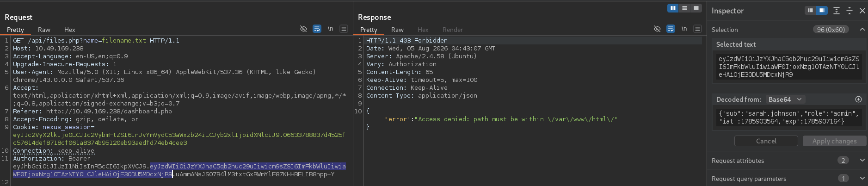Click inside the decoded JSON text field
The image size is (868, 186).
click(x=789, y=117)
